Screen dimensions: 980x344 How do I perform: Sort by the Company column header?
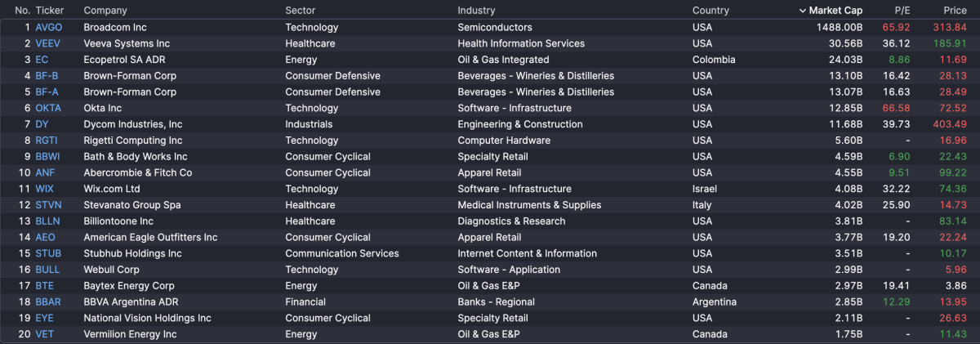click(105, 11)
